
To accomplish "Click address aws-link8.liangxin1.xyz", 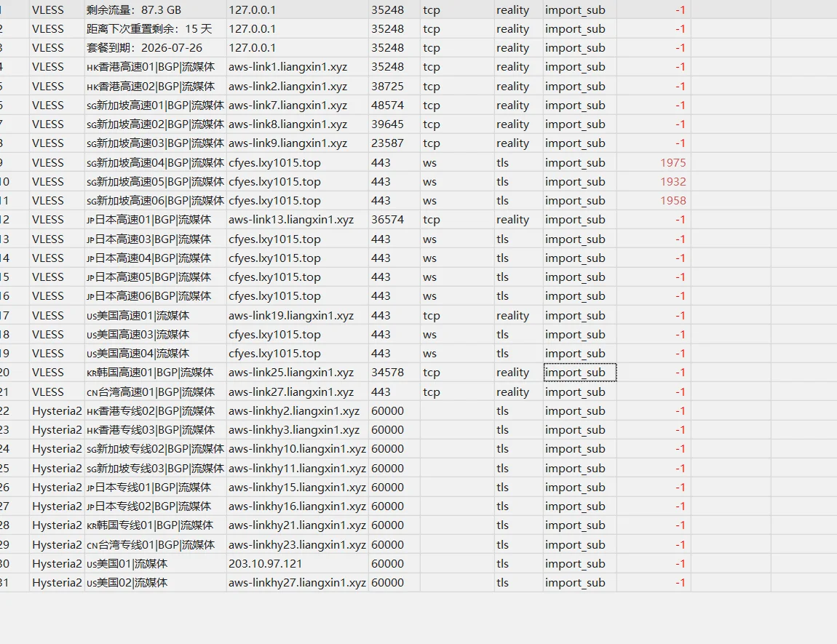I will pos(287,124).
